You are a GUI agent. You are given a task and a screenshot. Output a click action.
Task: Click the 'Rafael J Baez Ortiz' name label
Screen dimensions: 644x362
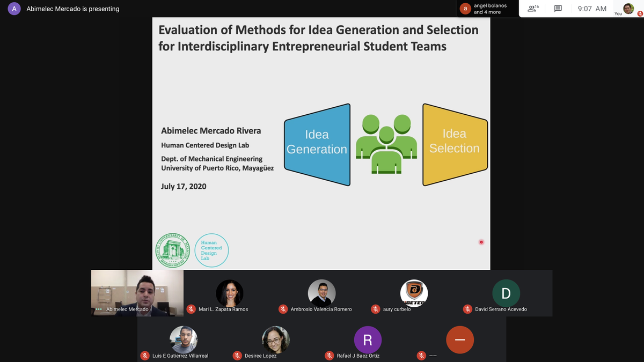click(x=358, y=356)
